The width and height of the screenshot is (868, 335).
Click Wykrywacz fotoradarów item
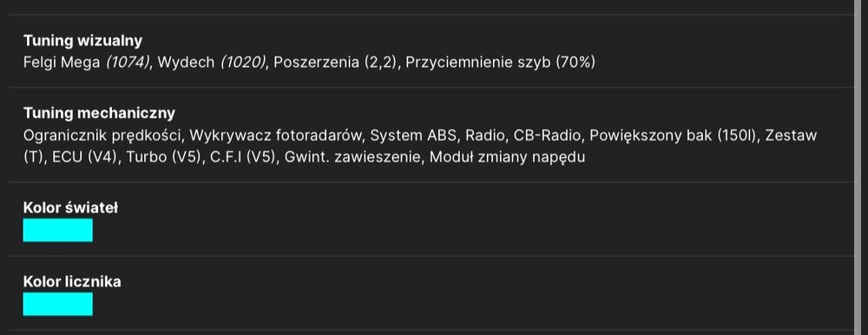274,135
